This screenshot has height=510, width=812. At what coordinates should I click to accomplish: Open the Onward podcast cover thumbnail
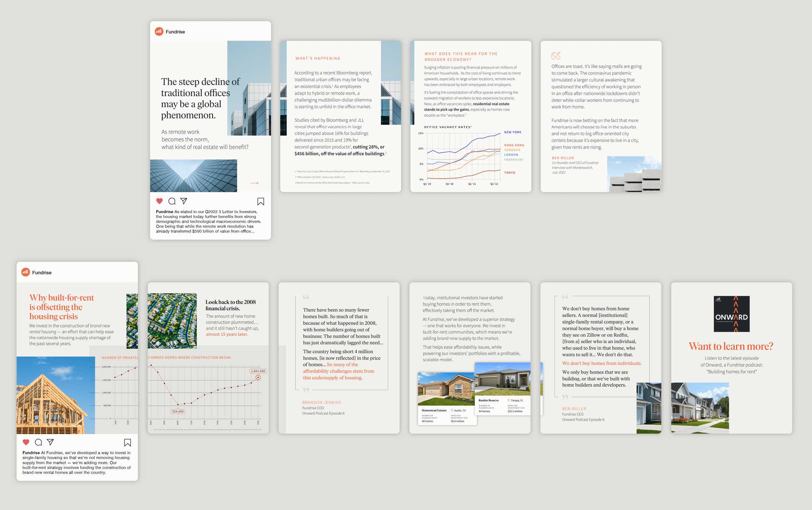coord(731,314)
